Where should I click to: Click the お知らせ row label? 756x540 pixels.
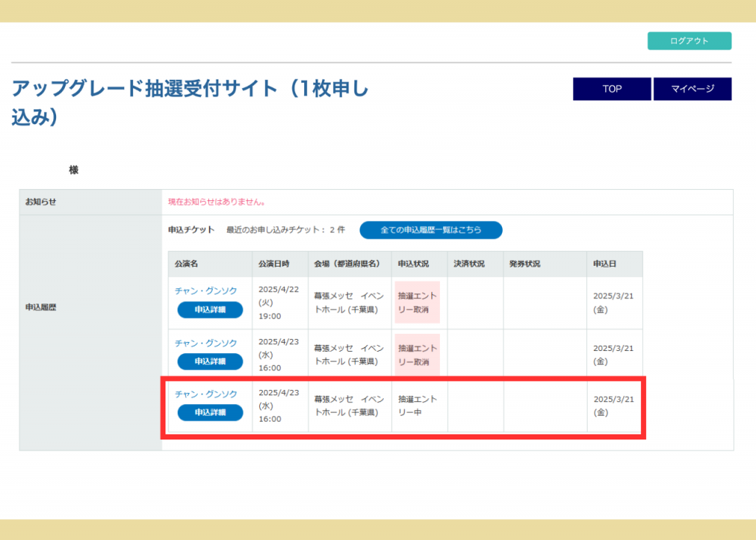coord(41,202)
